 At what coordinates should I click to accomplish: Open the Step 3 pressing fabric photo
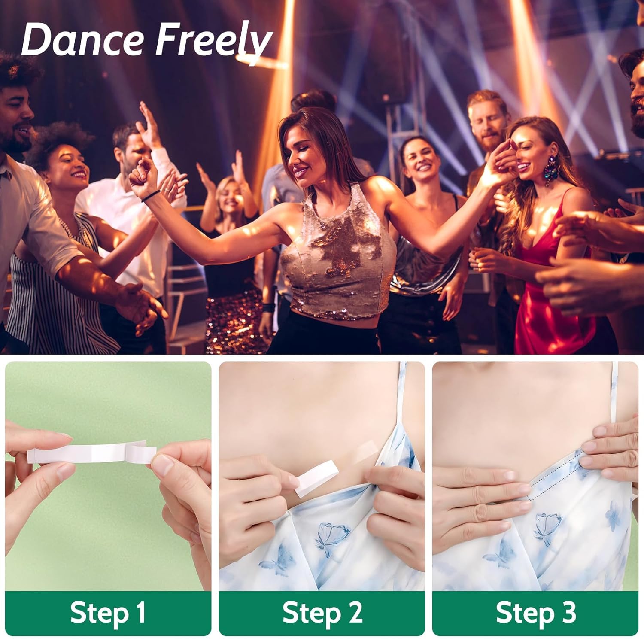[x=535, y=476]
